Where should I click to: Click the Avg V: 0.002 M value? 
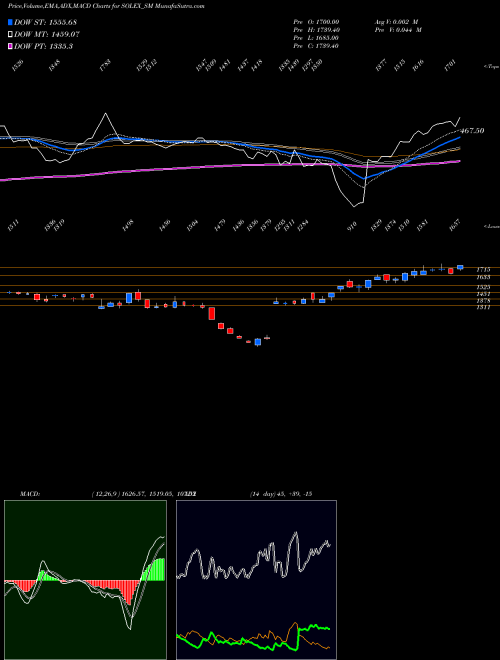click(396, 21)
